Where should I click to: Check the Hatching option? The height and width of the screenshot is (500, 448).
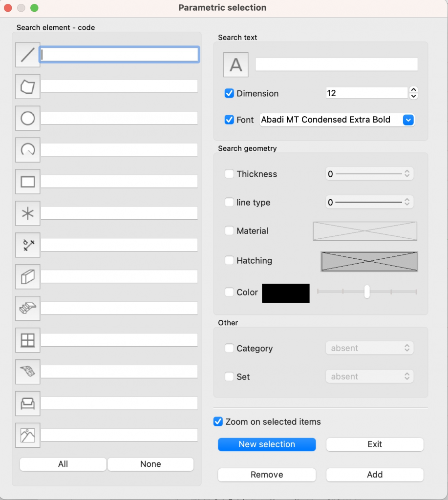(229, 261)
